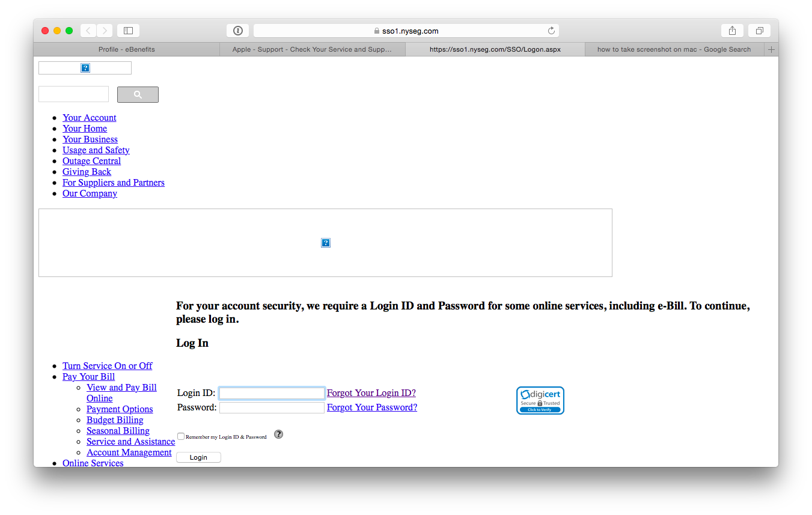Click the magnifier search button
Image resolution: width=812 pixels, height=515 pixels.
click(138, 94)
